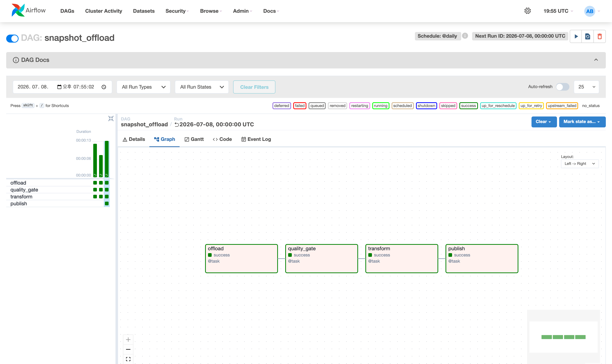Open the clock time picker icon

104,87
